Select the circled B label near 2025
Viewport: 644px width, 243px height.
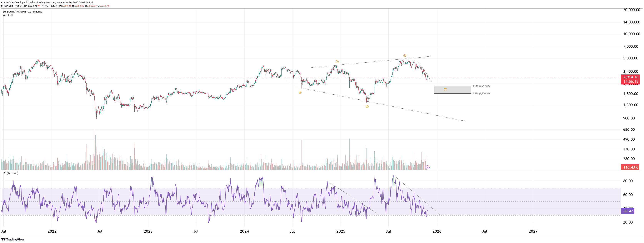[337, 62]
